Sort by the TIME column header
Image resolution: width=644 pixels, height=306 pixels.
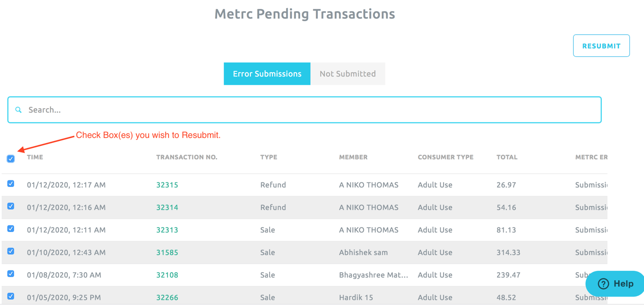[x=35, y=157]
